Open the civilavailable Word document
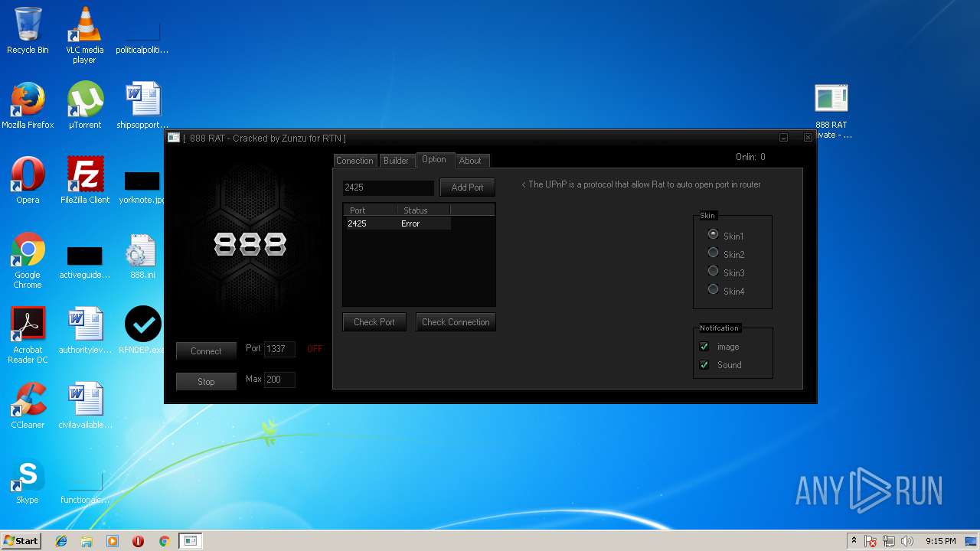Viewport: 980px width, 551px height. point(84,406)
